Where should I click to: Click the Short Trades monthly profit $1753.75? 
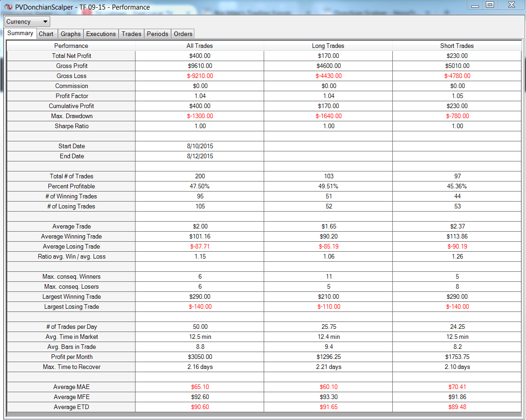[457, 357]
